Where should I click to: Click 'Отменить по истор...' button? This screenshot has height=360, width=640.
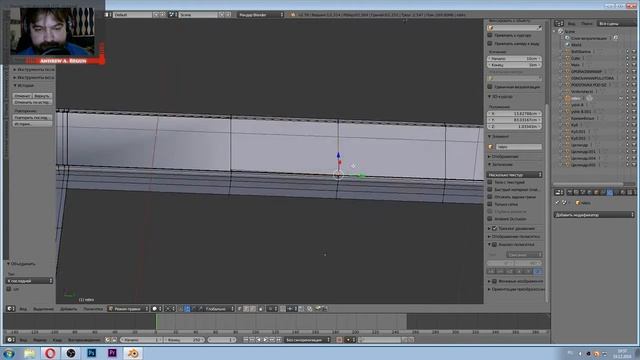pyautogui.click(x=32, y=102)
